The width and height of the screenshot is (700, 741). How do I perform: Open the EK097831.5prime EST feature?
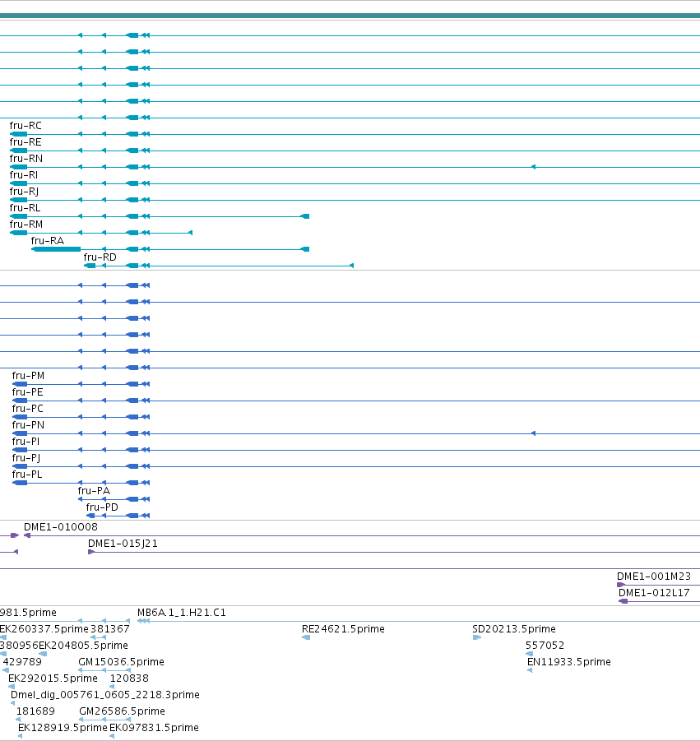coord(154,728)
